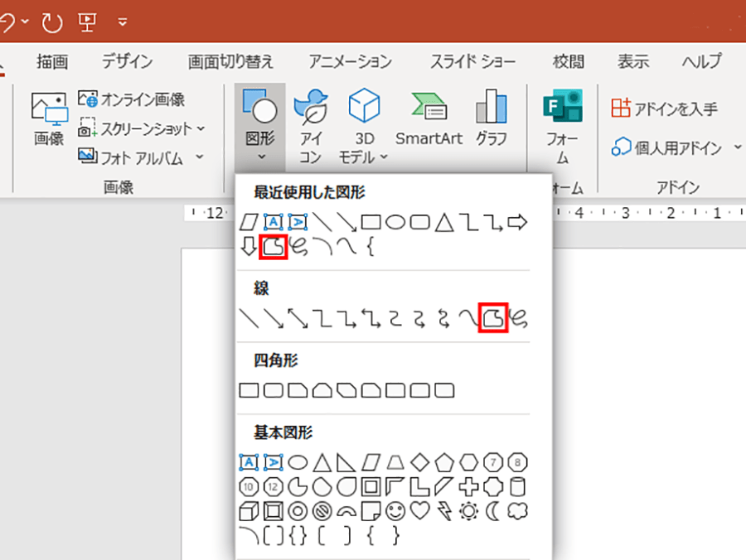
Task: Insert a chart with グラフ button
Action: (492, 118)
